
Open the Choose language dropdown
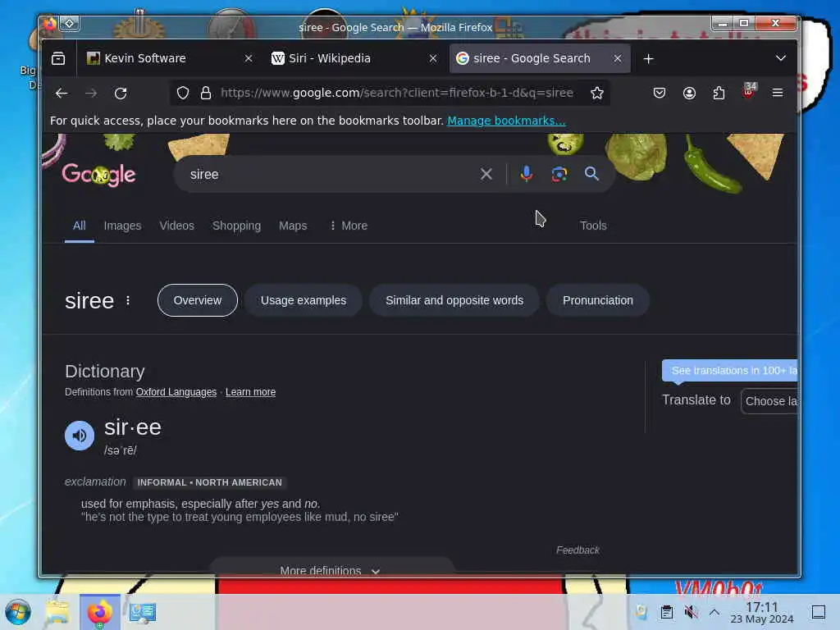(771, 401)
